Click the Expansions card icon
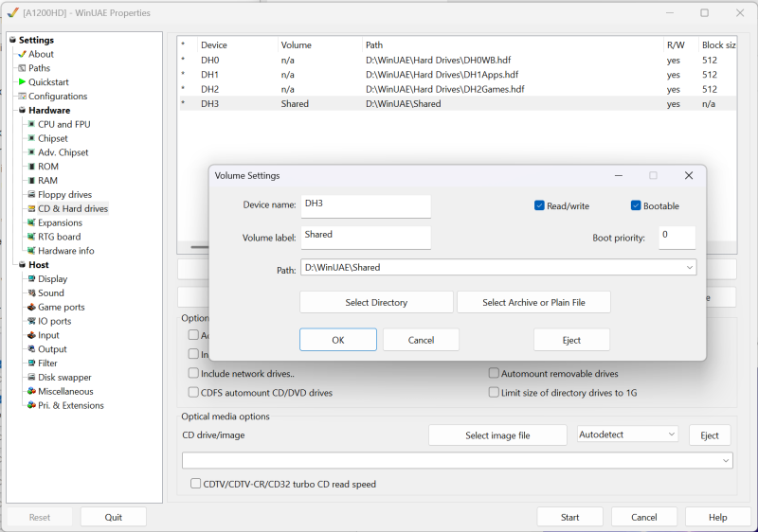Viewport: 758px width, 532px height. [31, 222]
